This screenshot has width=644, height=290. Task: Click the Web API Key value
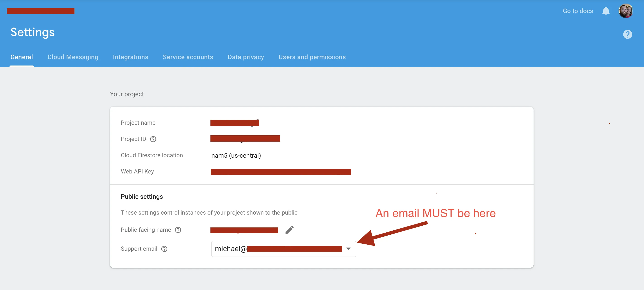(281, 172)
